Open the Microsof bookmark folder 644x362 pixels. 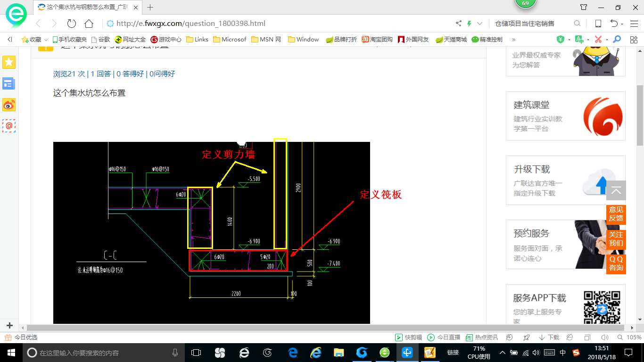pos(229,40)
